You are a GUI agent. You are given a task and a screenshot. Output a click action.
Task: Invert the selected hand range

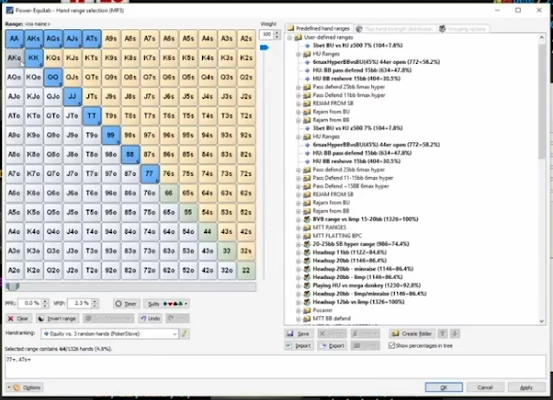[x=57, y=319]
